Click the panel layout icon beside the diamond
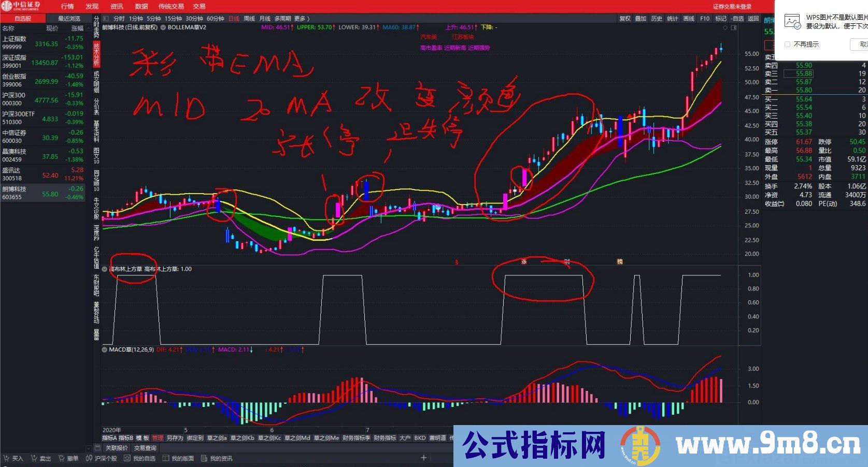The height and width of the screenshot is (467, 868). click(x=733, y=28)
